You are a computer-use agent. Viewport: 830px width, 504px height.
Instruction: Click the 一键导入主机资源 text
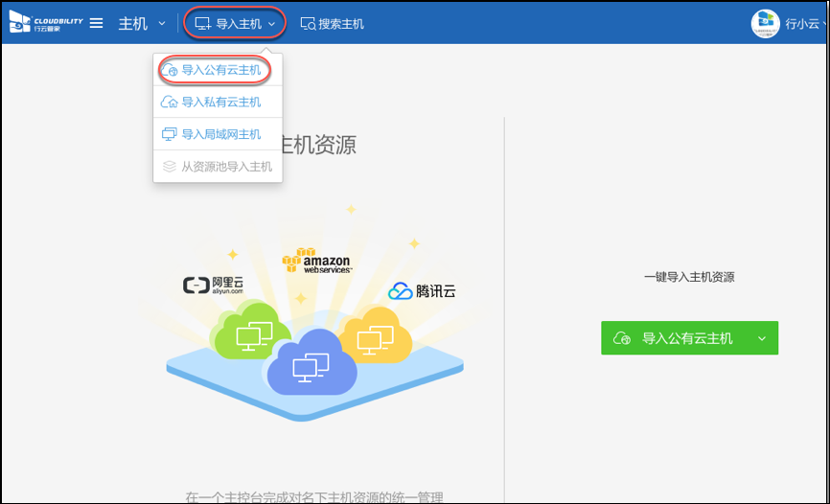click(689, 277)
